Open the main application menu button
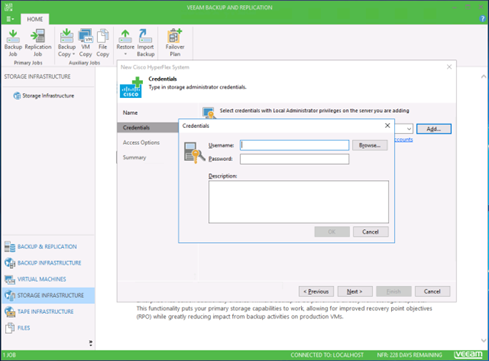 pyautogui.click(x=10, y=19)
